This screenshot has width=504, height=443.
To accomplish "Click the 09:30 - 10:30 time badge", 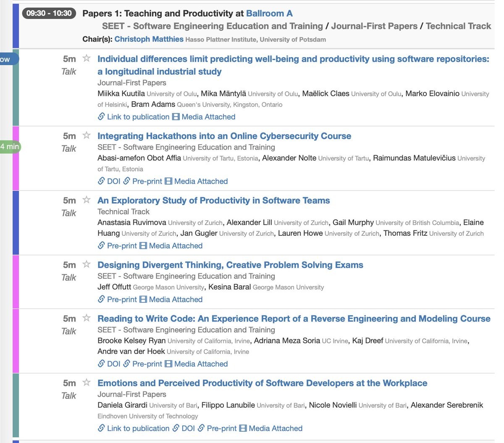I will coord(49,13).
